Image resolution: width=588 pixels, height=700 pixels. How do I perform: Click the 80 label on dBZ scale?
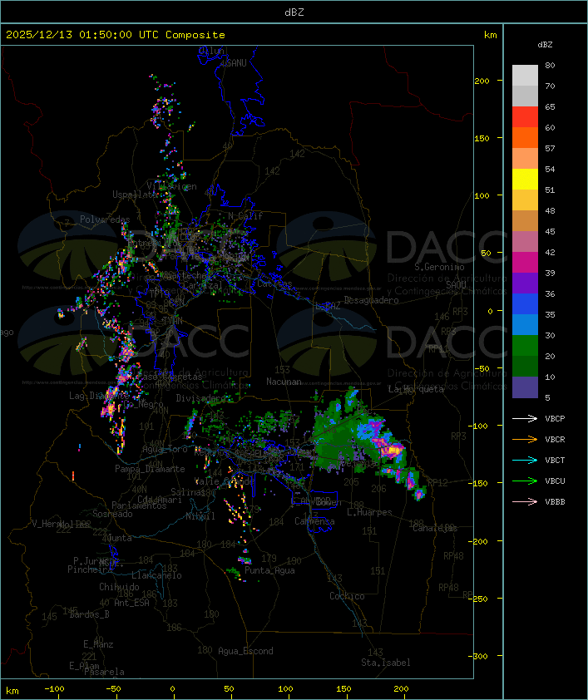[550, 65]
